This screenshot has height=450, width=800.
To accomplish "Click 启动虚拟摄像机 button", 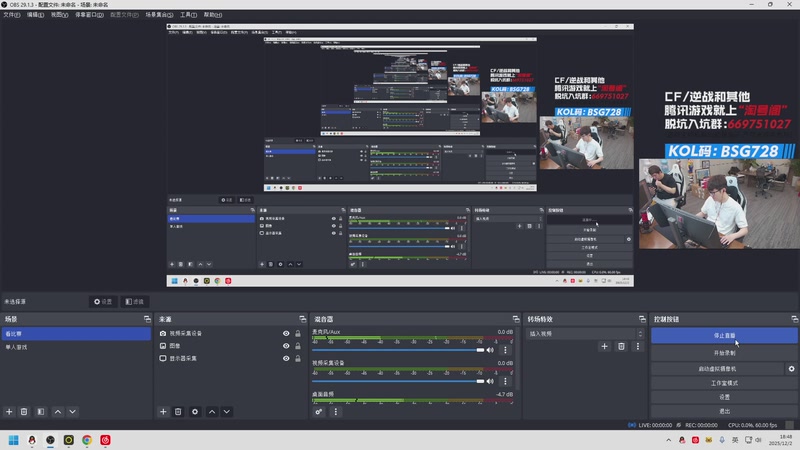I will 717,368.
